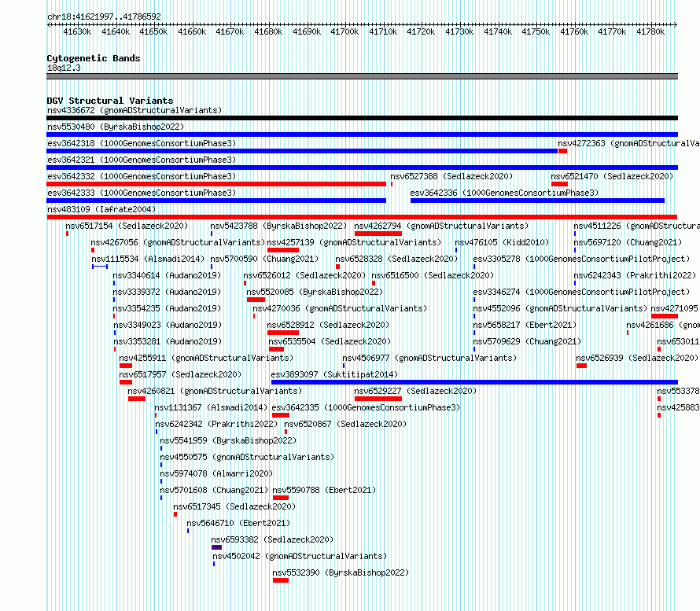
Task: Click the 41740k ruler position
Action: pos(498,31)
